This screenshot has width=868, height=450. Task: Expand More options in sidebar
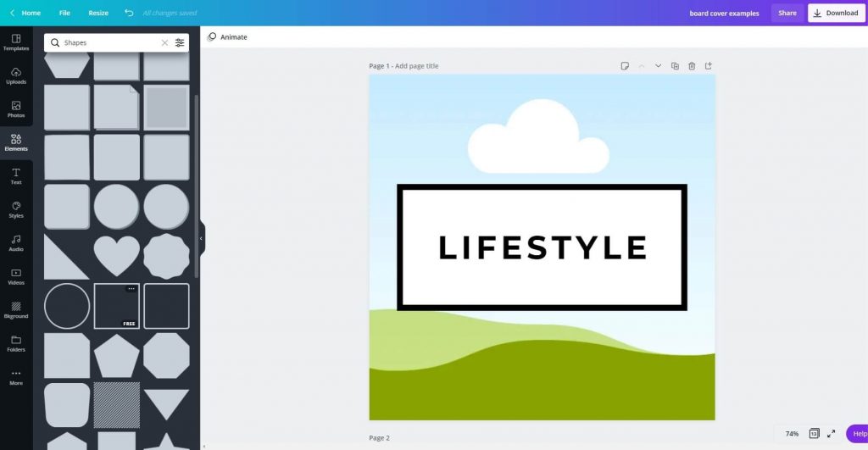(x=16, y=377)
